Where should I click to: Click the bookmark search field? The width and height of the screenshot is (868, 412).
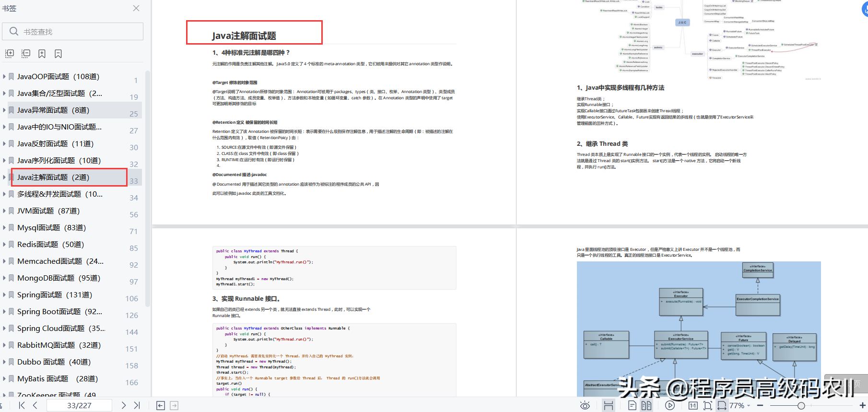click(73, 32)
